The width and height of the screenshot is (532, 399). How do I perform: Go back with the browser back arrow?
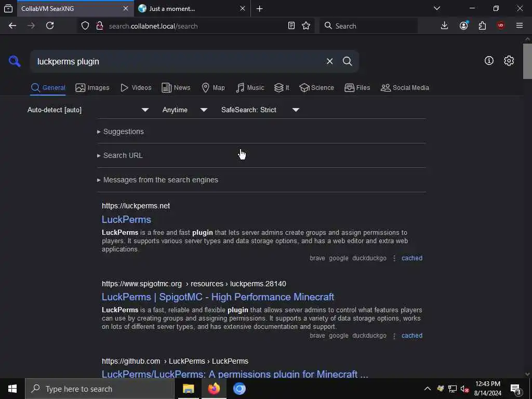[12, 26]
